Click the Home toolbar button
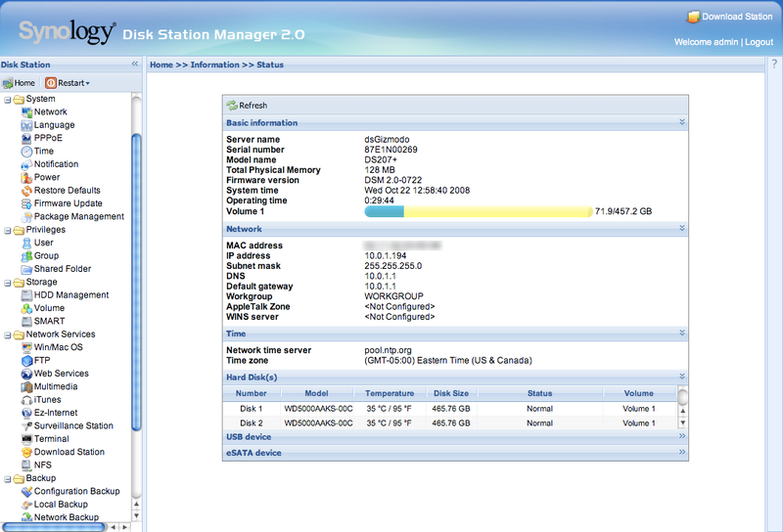Screen dimensions: 783x532 [x=19, y=83]
